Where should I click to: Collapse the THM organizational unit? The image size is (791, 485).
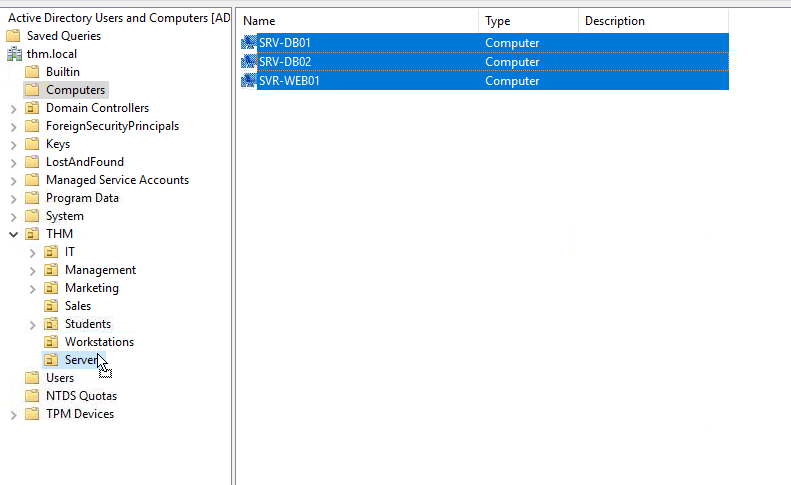[13, 234]
